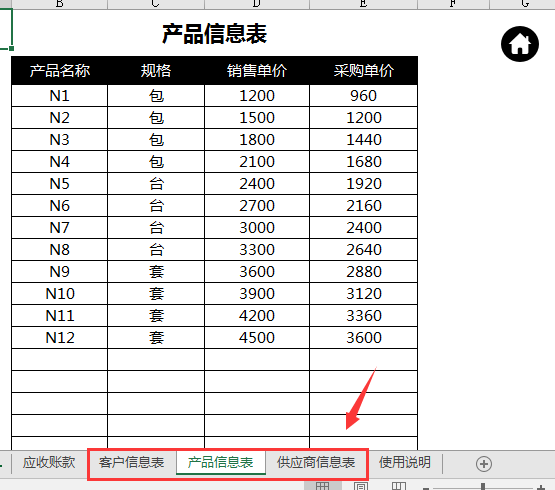Screen dimensions: 555x490
Task: Select sales price 2100 in row N4
Action: pyautogui.click(x=257, y=161)
